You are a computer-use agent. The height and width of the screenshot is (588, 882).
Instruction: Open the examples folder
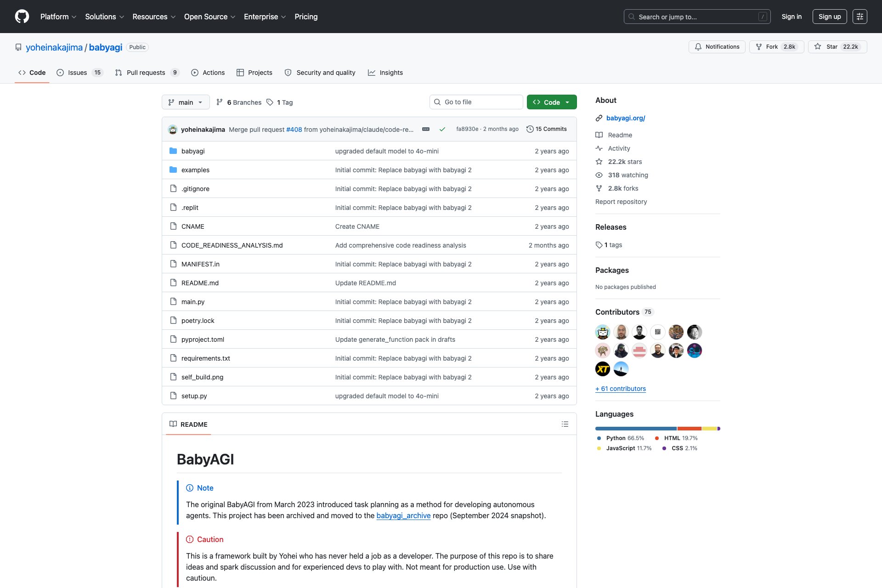pyautogui.click(x=195, y=170)
